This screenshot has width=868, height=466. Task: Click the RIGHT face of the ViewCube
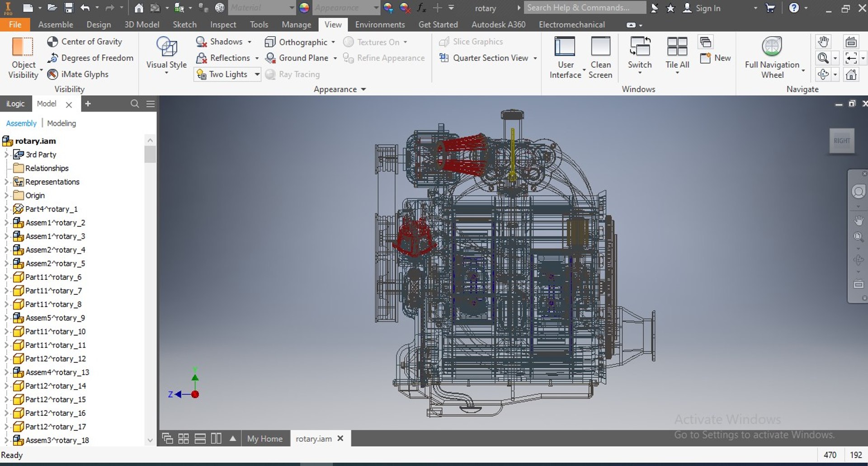point(842,141)
